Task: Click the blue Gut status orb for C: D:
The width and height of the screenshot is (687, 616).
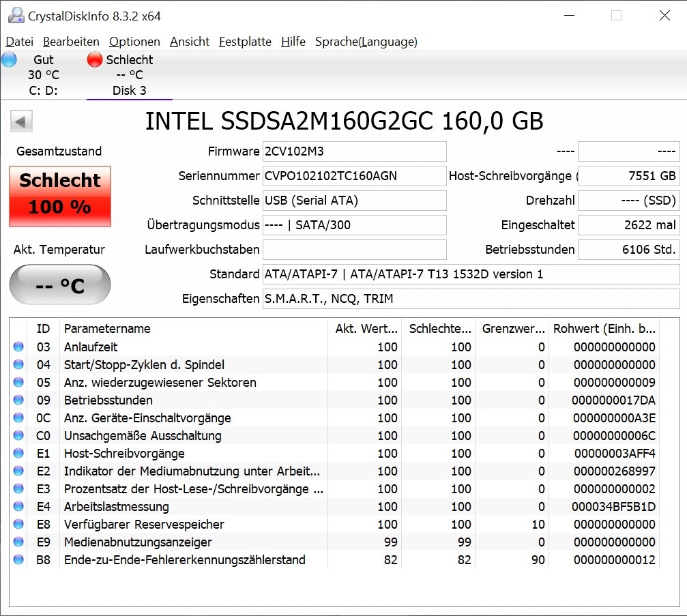Action: 10,60
